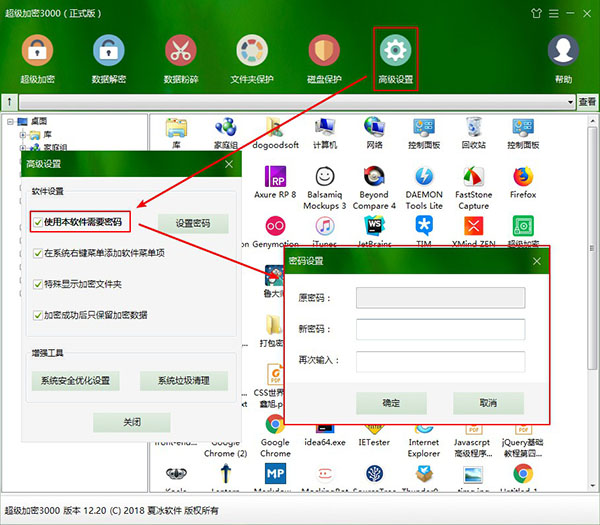600x525 pixels.
Task: Click 系统安全优化设置 button
Action: 75,380
